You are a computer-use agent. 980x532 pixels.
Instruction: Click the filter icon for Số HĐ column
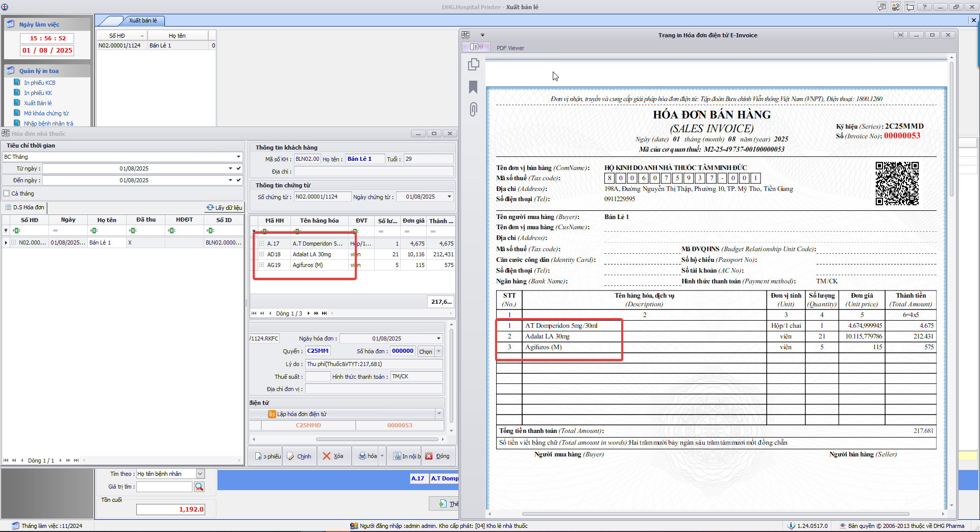coord(16,231)
